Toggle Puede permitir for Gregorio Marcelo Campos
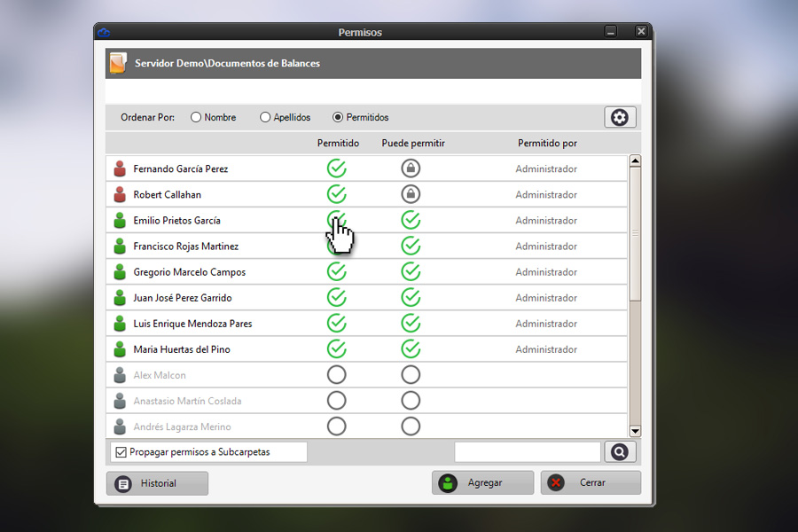Viewport: 798px width, 532px height. [x=411, y=271]
